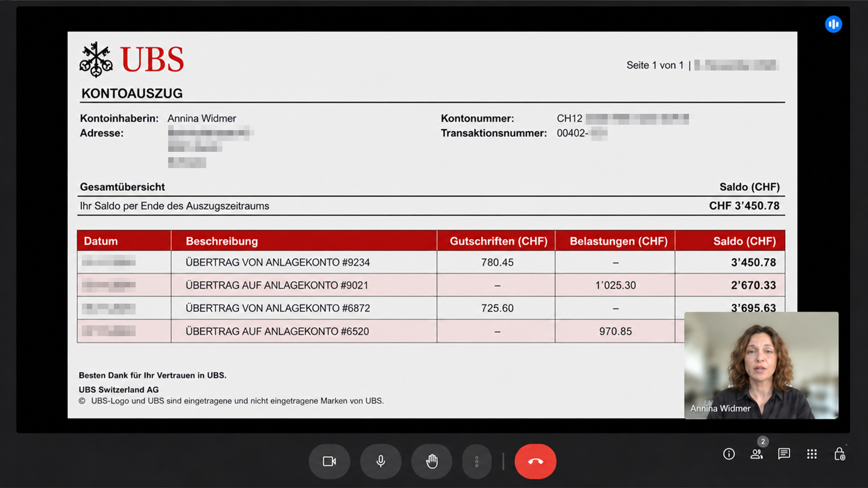Open the activities grid icon

(x=812, y=454)
